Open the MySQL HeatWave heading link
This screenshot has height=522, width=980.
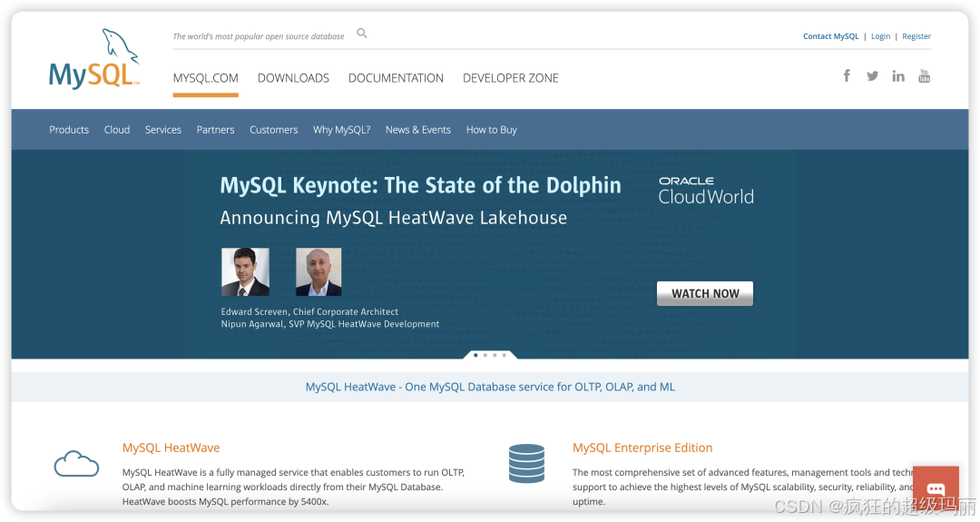coord(171,448)
